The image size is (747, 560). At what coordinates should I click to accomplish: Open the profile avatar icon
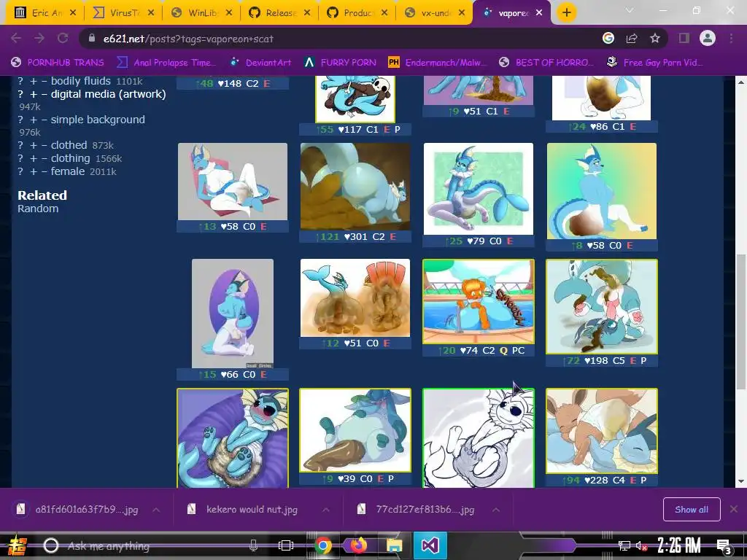tap(708, 38)
